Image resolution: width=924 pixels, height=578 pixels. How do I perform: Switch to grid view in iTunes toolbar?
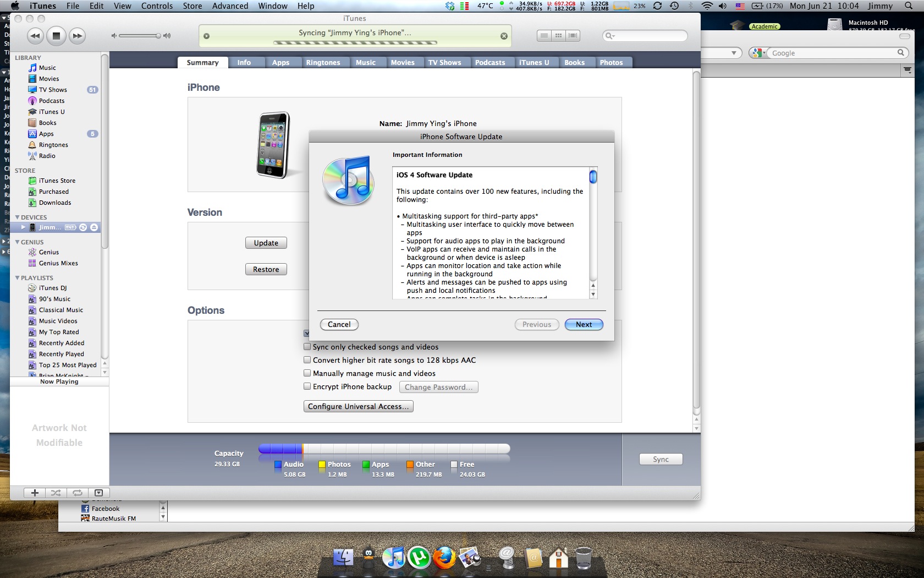(558, 36)
